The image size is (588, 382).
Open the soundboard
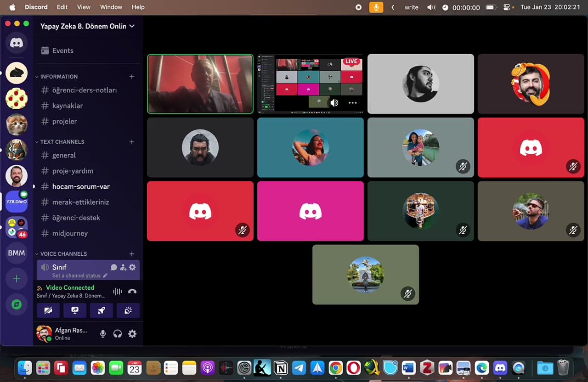(128, 310)
